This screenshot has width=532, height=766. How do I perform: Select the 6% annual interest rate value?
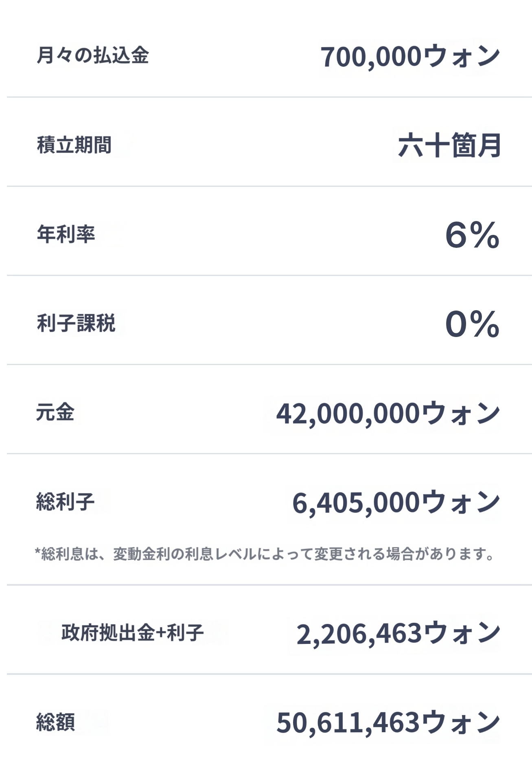[x=472, y=235]
